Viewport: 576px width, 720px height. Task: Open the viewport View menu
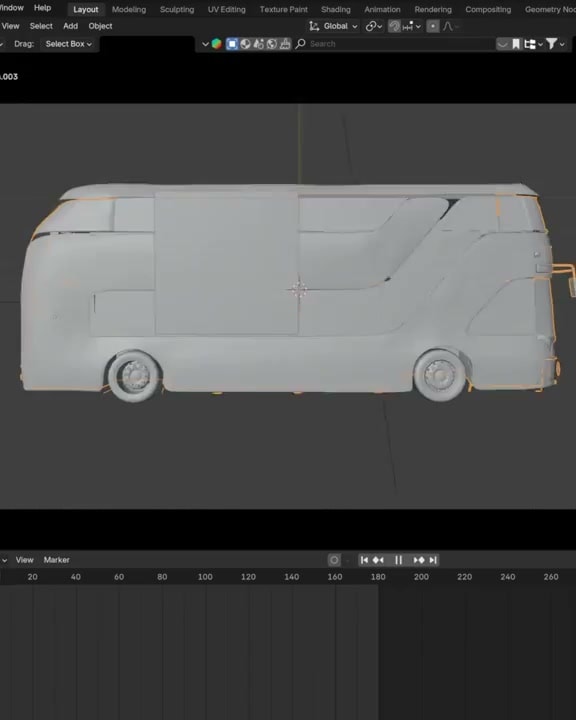pyautogui.click(x=10, y=26)
